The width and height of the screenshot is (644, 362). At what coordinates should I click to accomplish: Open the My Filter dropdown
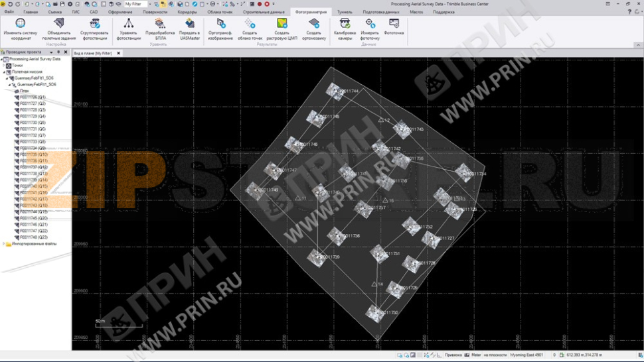tap(150, 4)
